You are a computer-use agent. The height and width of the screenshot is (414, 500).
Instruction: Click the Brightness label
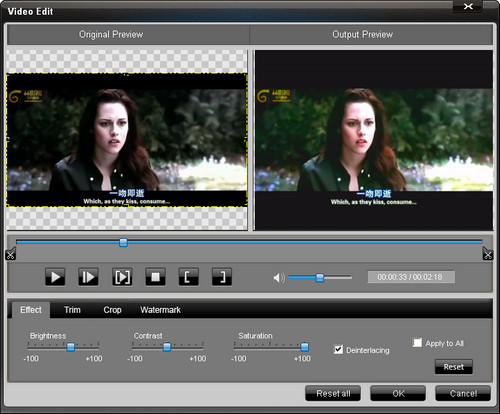48,336
